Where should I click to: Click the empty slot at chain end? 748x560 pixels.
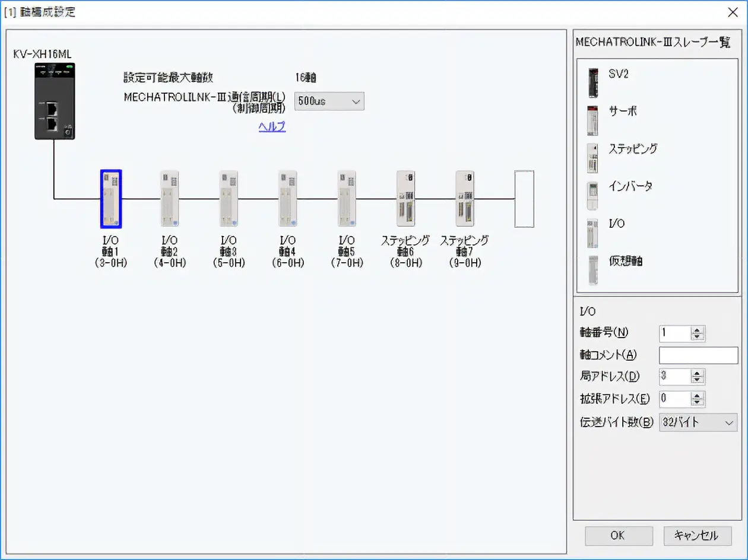(524, 199)
